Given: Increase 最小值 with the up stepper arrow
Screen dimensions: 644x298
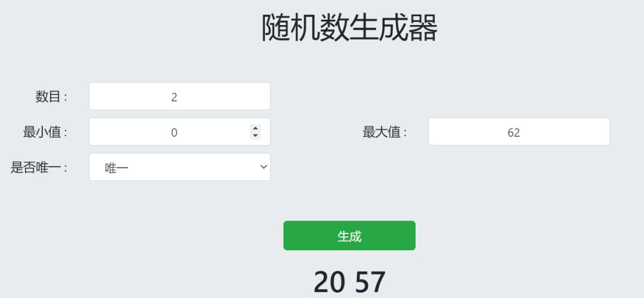Looking at the screenshot, I should 255,128.
